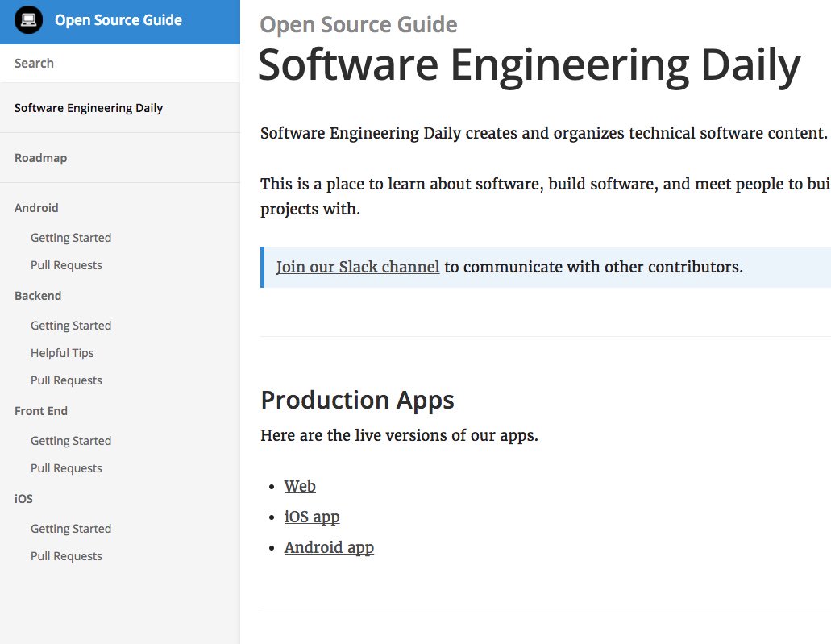This screenshot has height=644, width=831.
Task: Focus the Search input field
Action: [120, 63]
